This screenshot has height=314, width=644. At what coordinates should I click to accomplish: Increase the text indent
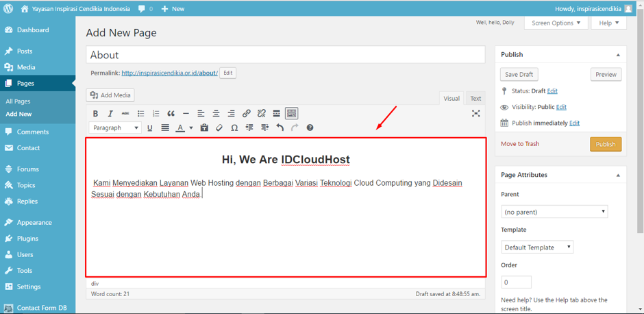pos(264,128)
